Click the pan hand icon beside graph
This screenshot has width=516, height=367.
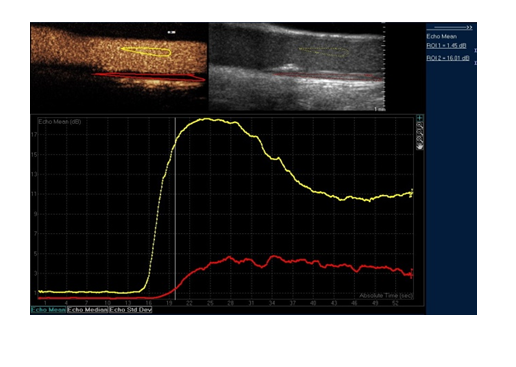click(x=420, y=146)
